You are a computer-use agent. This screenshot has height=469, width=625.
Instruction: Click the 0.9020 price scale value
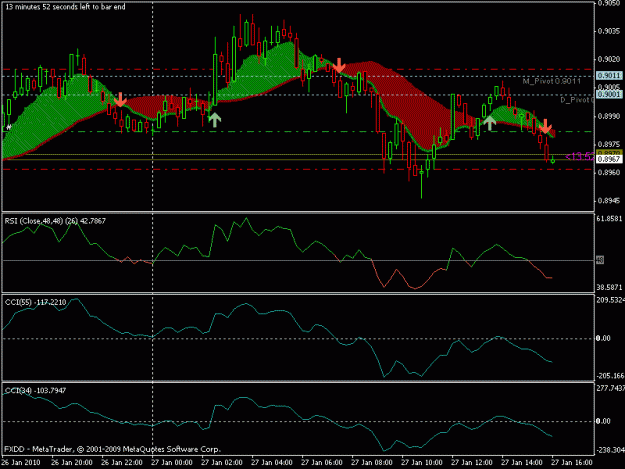tap(609, 59)
